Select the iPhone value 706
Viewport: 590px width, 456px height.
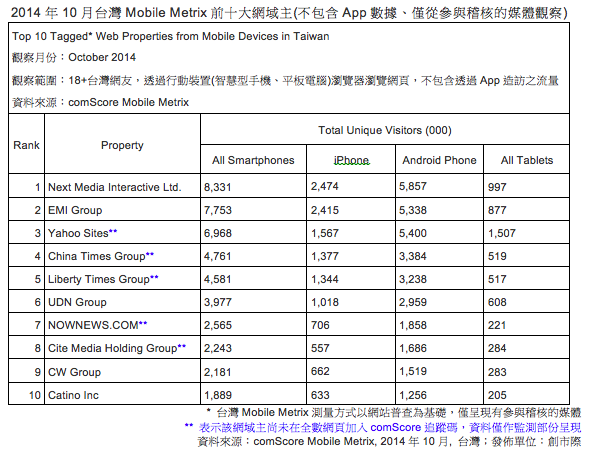click(x=320, y=325)
